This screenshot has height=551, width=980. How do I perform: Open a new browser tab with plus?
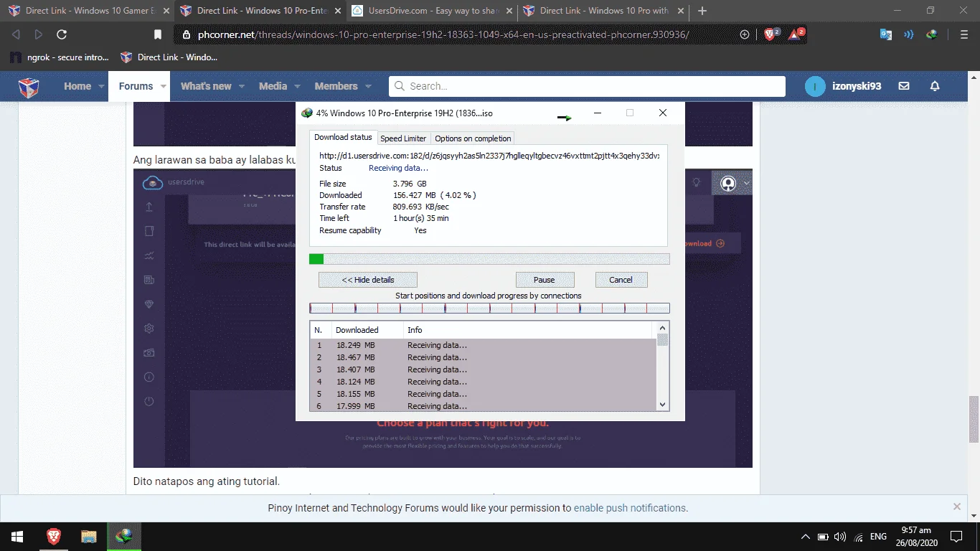(x=702, y=11)
